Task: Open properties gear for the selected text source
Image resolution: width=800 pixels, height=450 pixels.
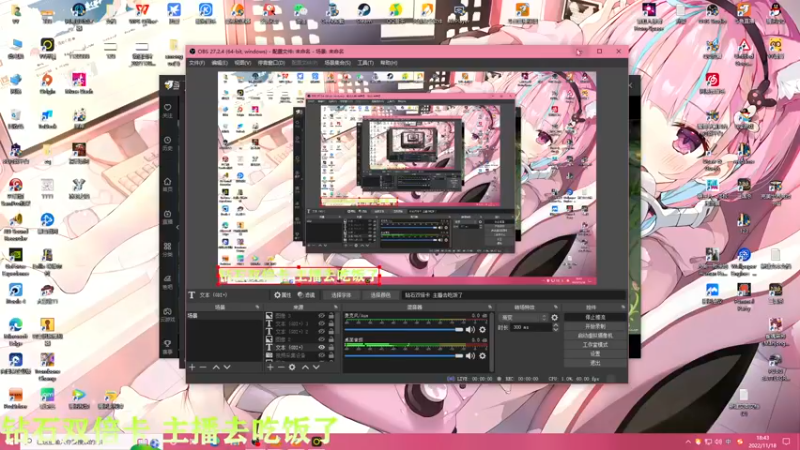Action: pos(282,295)
